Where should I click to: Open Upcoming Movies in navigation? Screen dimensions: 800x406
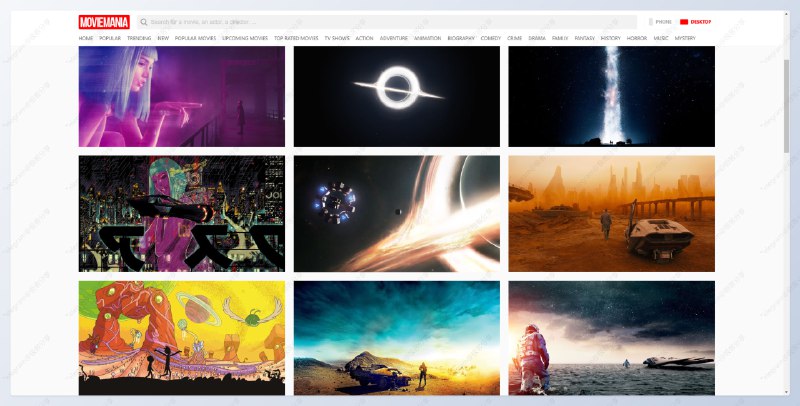click(245, 38)
